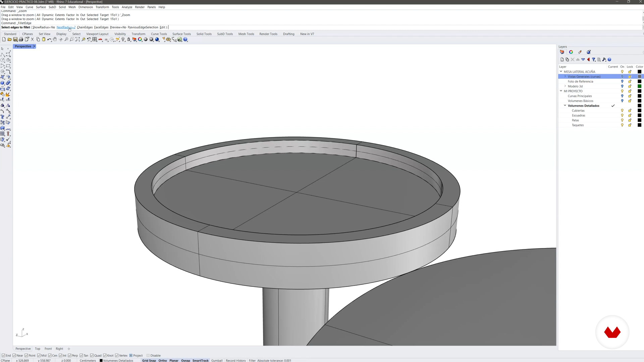Open the Perspective viewport title dropdown arrow

pyautogui.click(x=34, y=46)
